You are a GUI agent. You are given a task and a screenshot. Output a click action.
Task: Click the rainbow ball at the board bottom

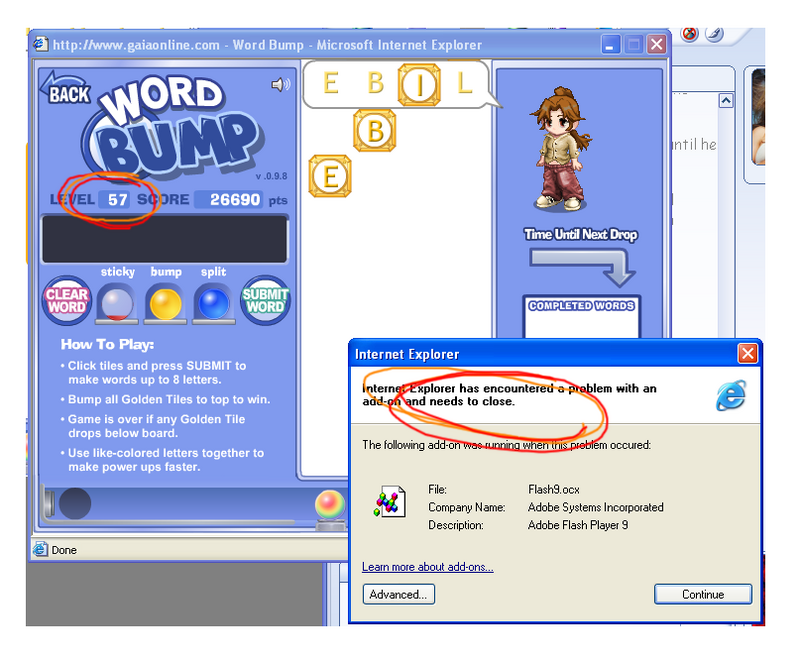pos(330,504)
